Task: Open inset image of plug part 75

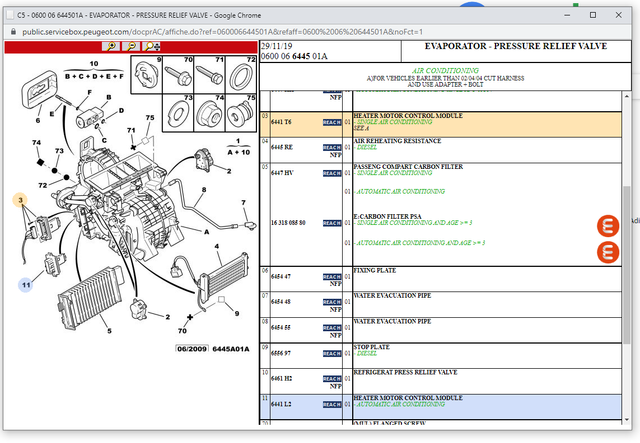Action: pos(240,113)
